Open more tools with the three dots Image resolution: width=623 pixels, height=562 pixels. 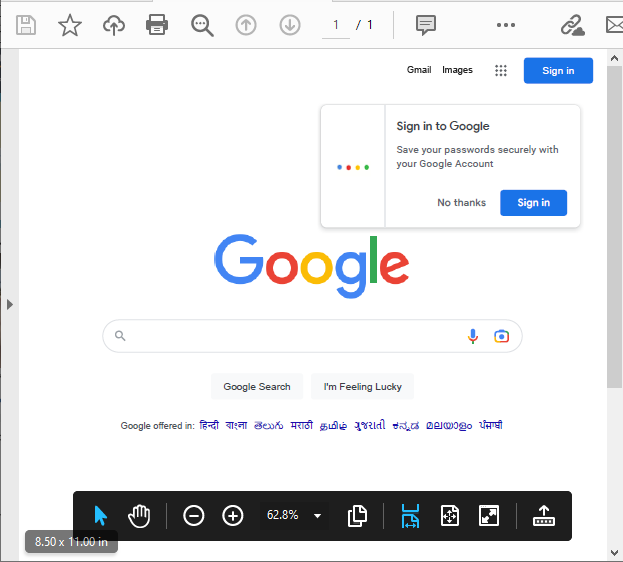coord(506,25)
